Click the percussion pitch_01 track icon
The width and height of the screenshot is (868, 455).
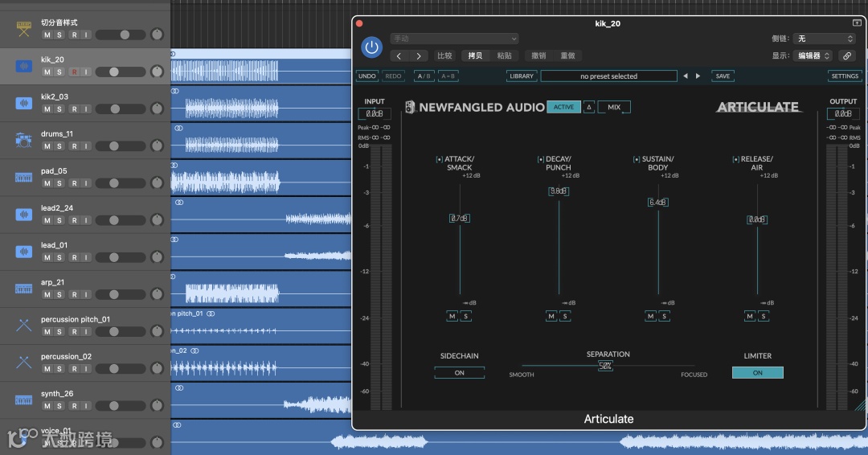23,326
